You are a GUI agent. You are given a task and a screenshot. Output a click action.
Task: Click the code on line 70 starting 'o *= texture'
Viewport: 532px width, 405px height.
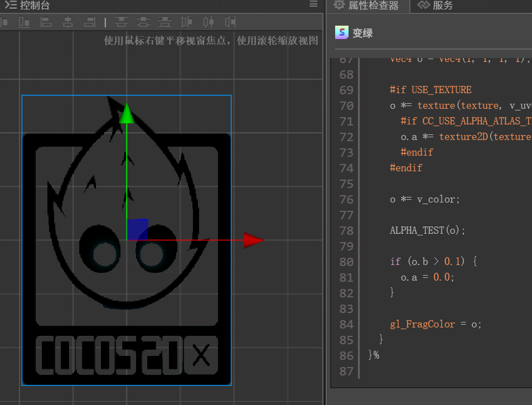[461, 105]
